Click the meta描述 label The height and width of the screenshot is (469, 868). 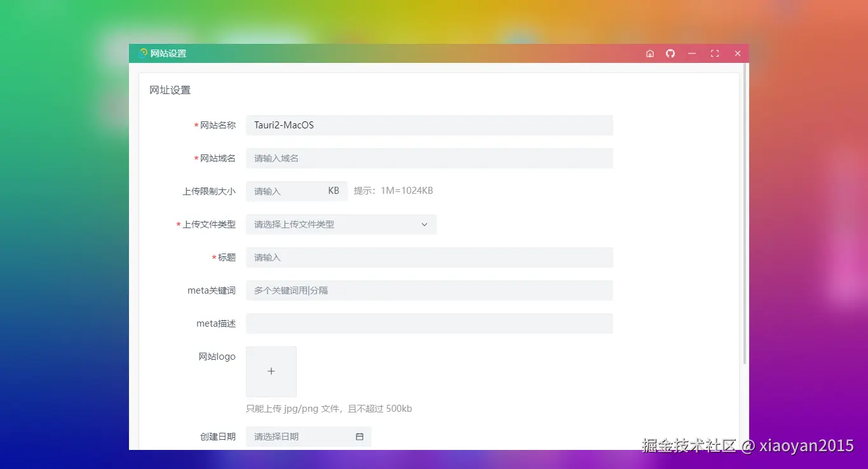coord(216,323)
